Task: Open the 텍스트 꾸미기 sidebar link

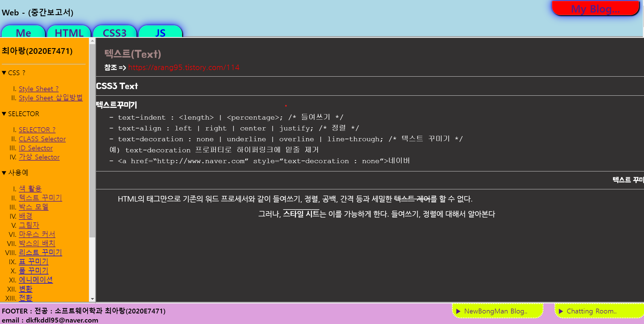Action: click(x=40, y=198)
